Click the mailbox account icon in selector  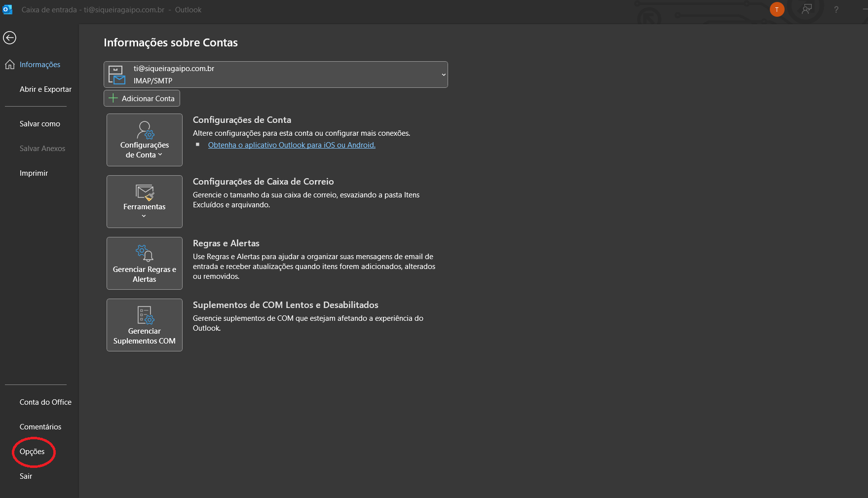[117, 75]
